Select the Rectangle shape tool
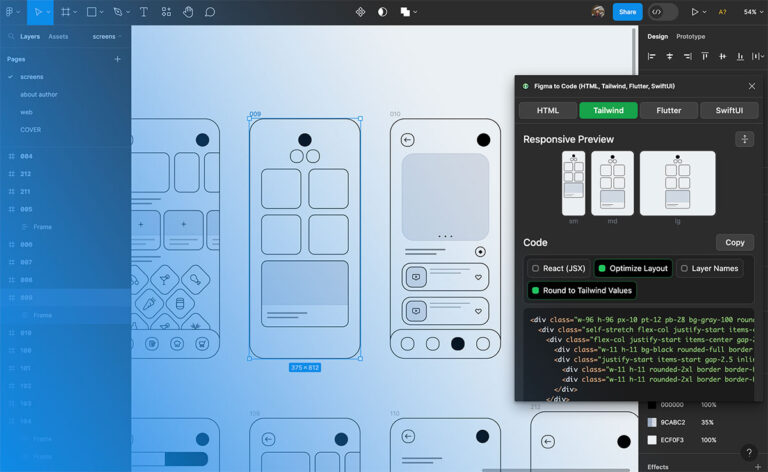 coord(92,12)
